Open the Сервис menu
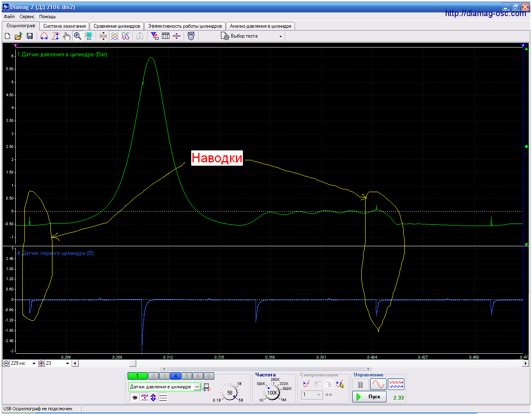532x414 pixels. click(27, 17)
